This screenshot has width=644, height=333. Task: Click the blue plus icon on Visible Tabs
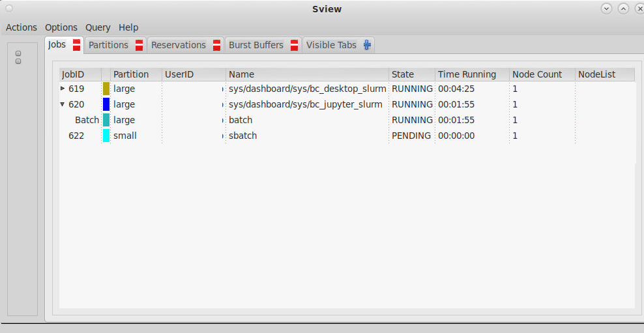(367, 45)
